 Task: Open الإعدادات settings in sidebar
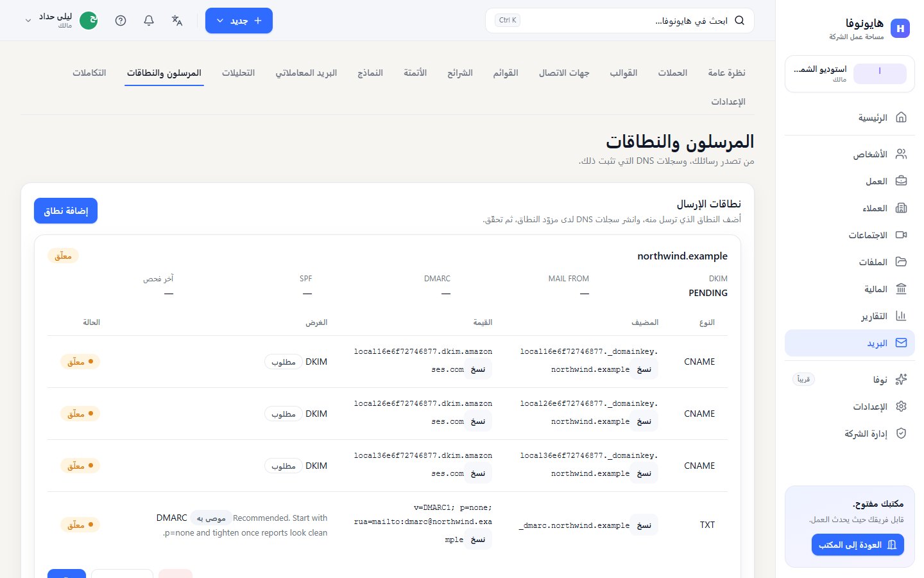point(850,407)
